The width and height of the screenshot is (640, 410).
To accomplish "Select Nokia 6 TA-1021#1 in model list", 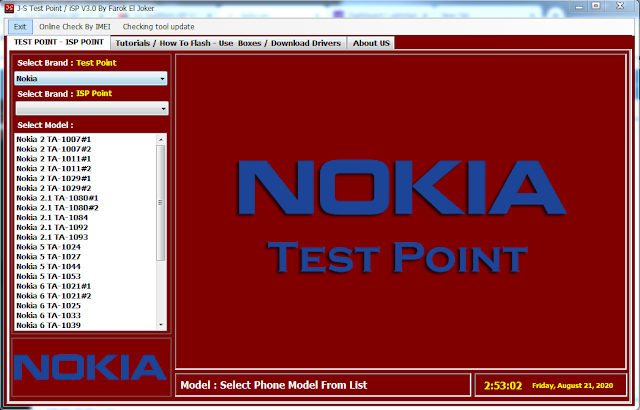I will click(86, 286).
